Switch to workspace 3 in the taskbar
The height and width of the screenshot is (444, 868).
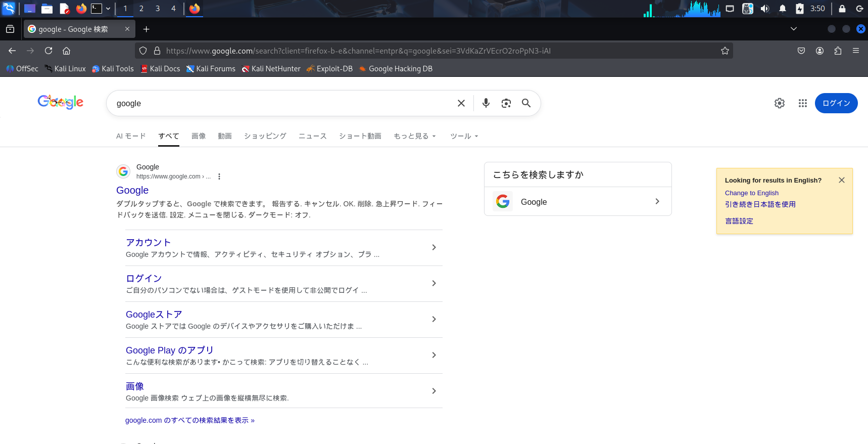(158, 9)
